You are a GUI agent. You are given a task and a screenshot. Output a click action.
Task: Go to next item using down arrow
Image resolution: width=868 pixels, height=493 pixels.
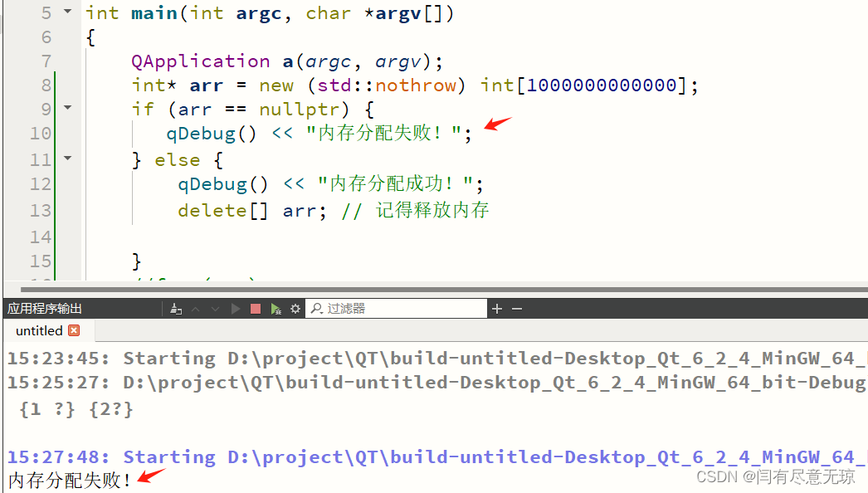point(215,309)
